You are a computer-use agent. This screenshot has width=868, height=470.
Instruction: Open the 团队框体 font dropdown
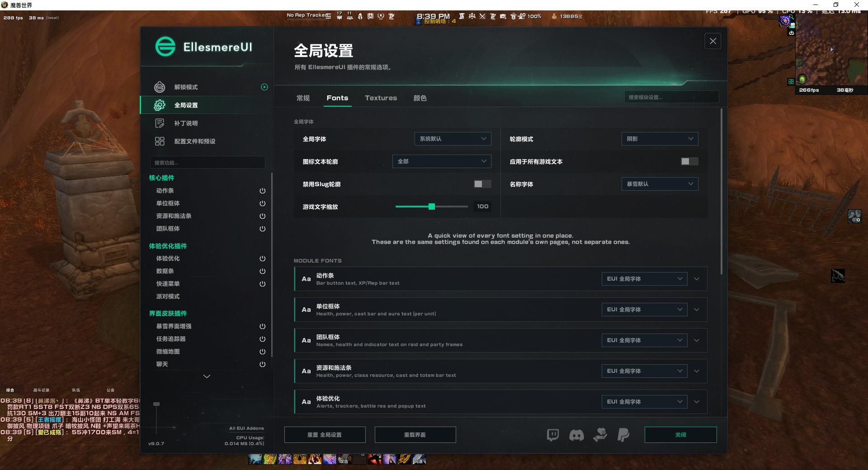coord(644,340)
